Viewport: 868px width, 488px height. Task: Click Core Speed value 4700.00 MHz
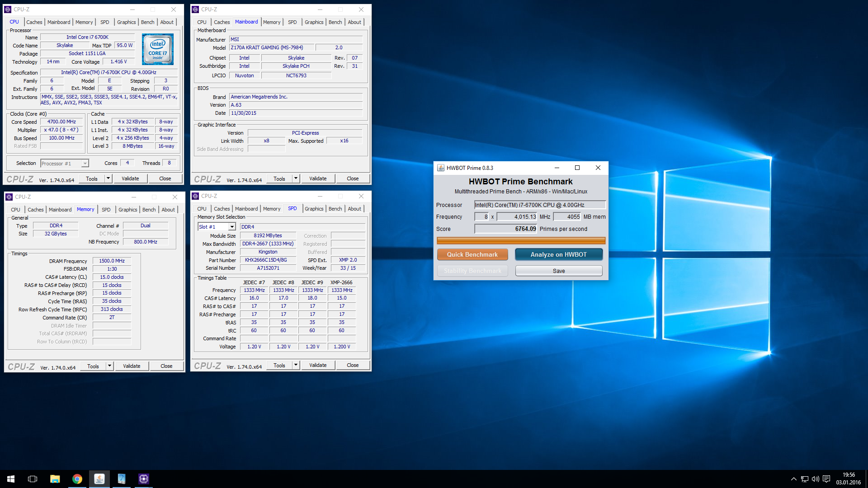[x=62, y=122]
